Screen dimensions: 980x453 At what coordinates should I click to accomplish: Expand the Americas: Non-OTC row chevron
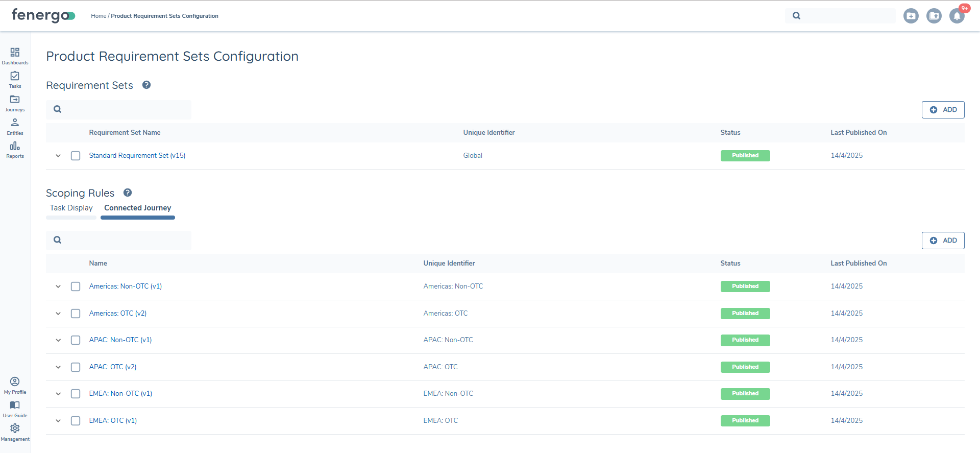pyautogui.click(x=58, y=287)
